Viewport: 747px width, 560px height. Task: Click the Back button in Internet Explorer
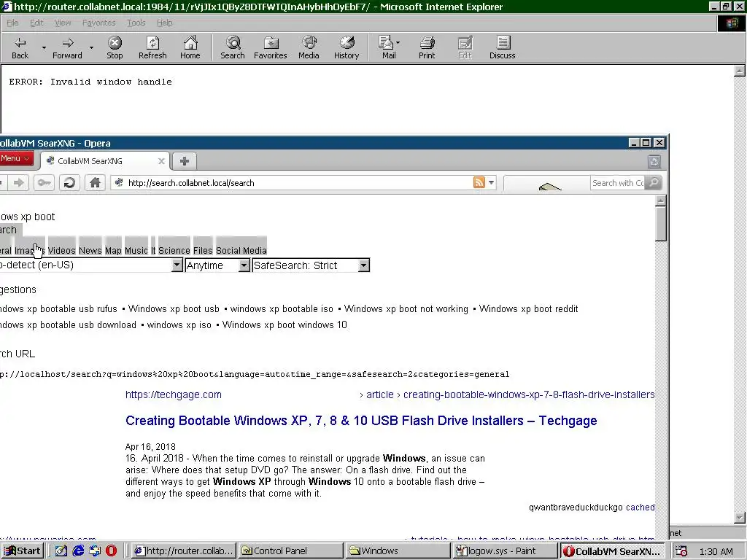20,47
